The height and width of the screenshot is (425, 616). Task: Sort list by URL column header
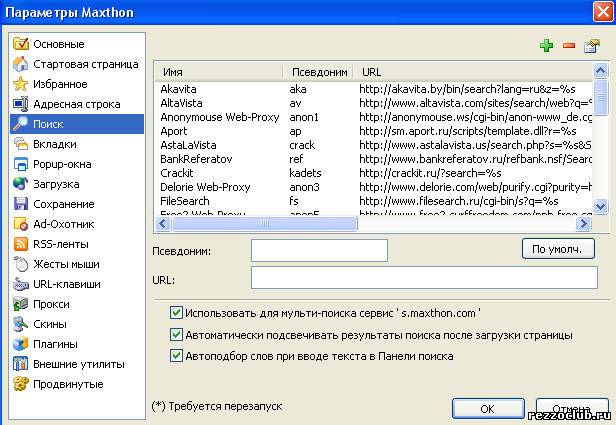click(473, 72)
